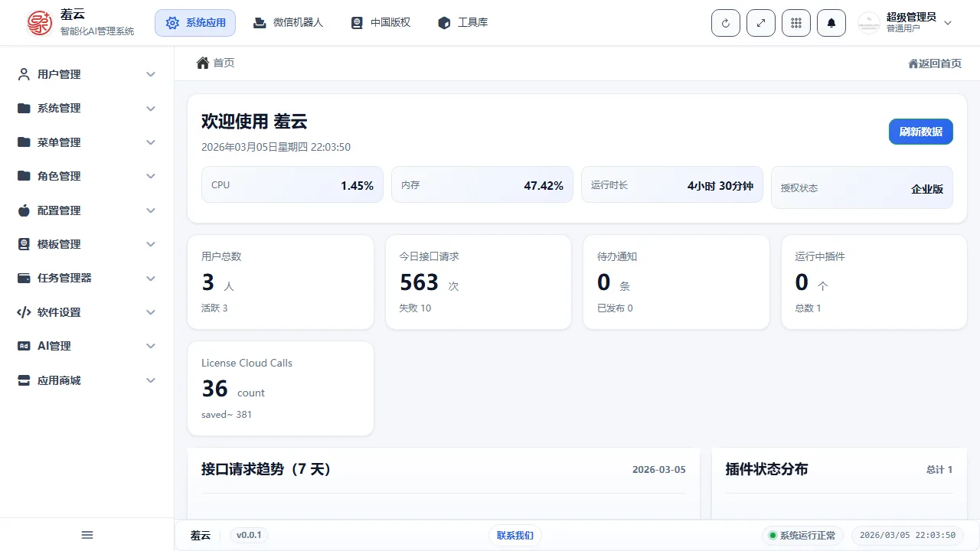Click the super admin avatar image
Image resolution: width=980 pixels, height=551 pixels.
click(x=869, y=23)
